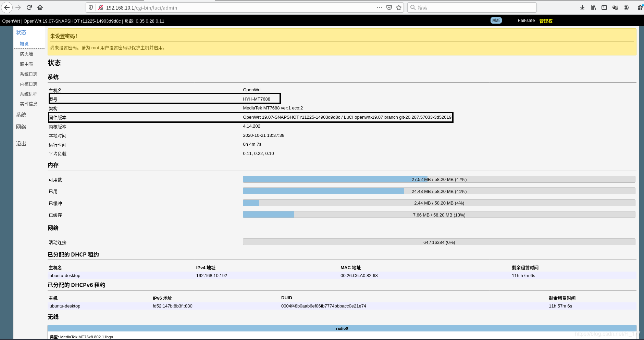The width and height of the screenshot is (644, 340).
Task: Click 退出 to log out
Action: click(x=21, y=144)
